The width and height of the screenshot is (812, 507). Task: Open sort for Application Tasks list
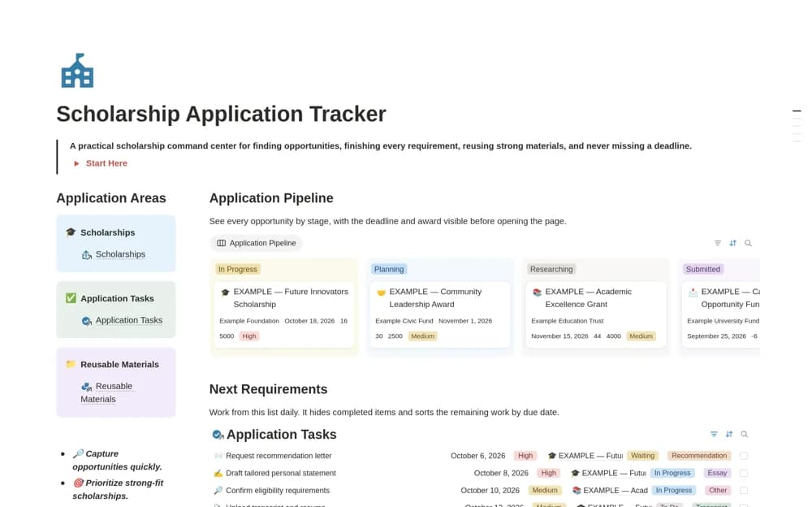coord(729,434)
